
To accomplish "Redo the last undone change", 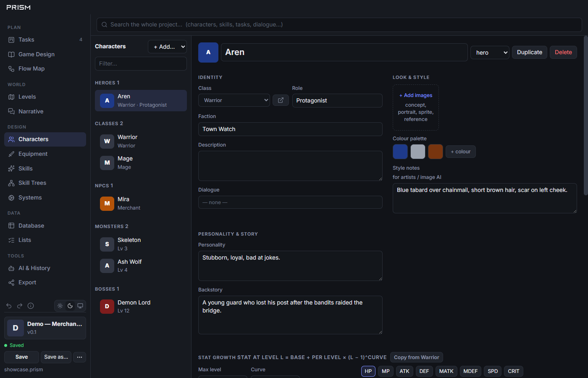I will coord(20,306).
